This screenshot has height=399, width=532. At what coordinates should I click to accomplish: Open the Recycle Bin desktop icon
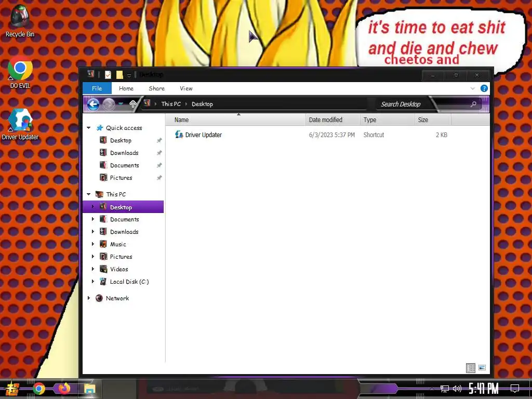click(x=20, y=21)
